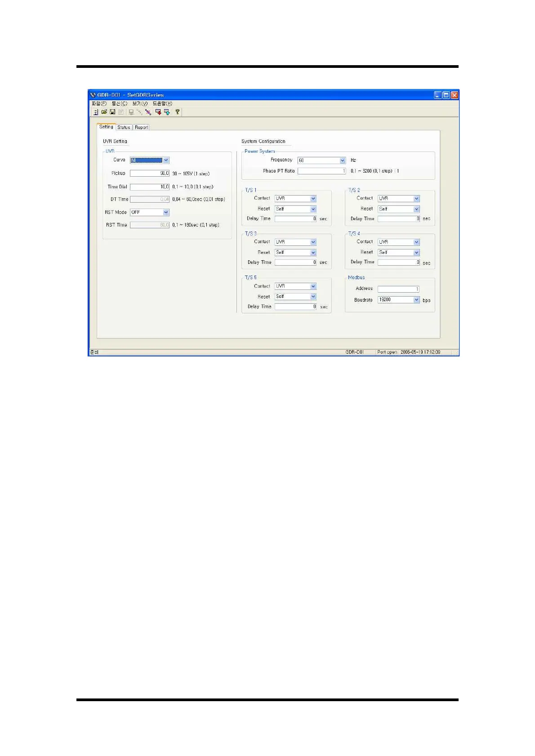535x756 pixels.
Task: Click the '0.04 ~ 60.0sec (0.01 step)' text
Action: [x=198, y=199]
